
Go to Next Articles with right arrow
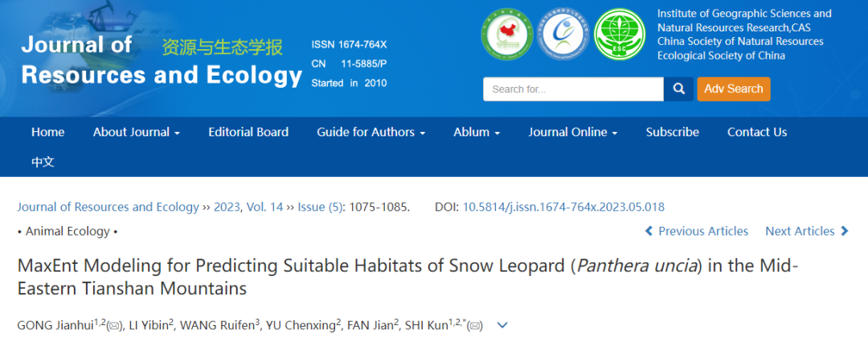[807, 231]
